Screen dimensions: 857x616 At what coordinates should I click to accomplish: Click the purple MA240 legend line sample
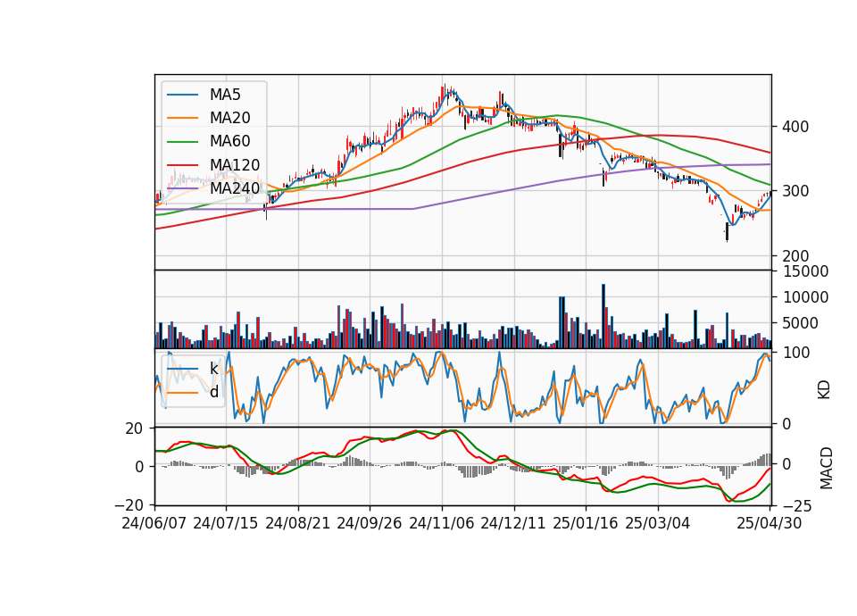click(x=182, y=188)
